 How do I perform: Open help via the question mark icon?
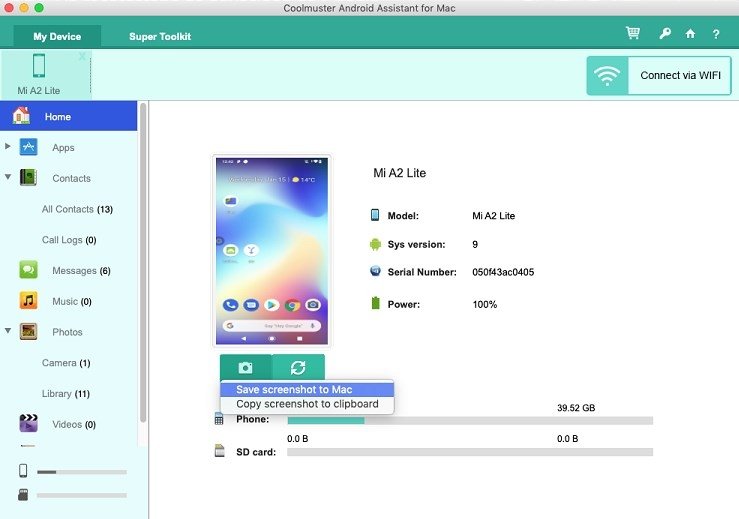click(716, 34)
